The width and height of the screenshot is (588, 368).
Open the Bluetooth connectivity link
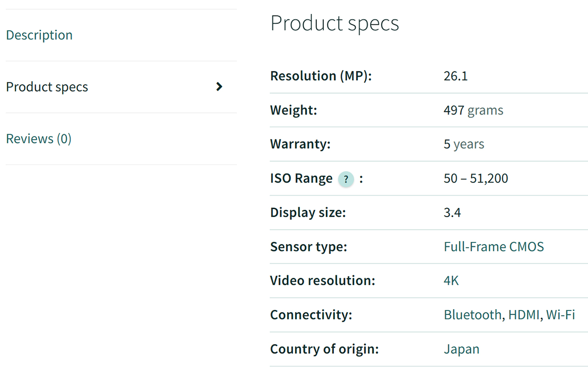click(x=473, y=315)
